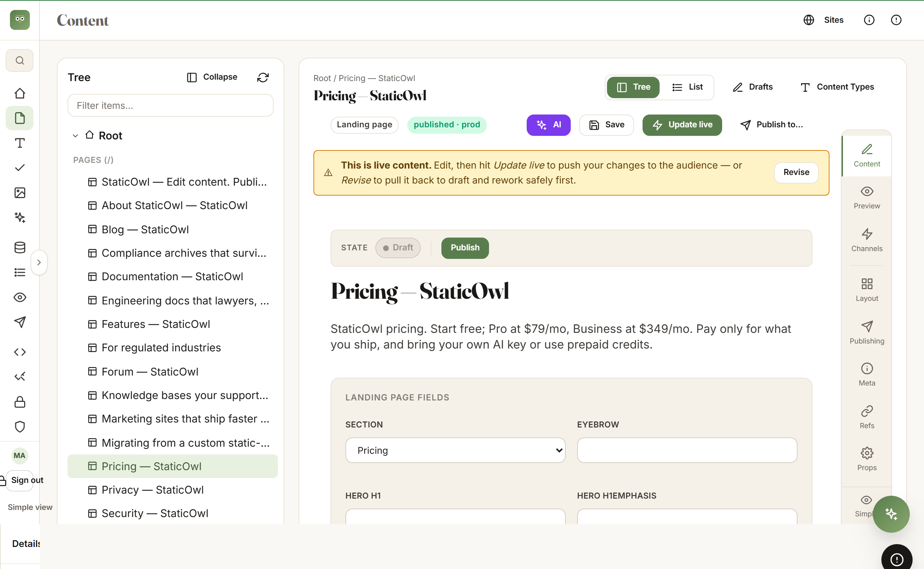Open the Channels tab in right rail

coord(866,240)
